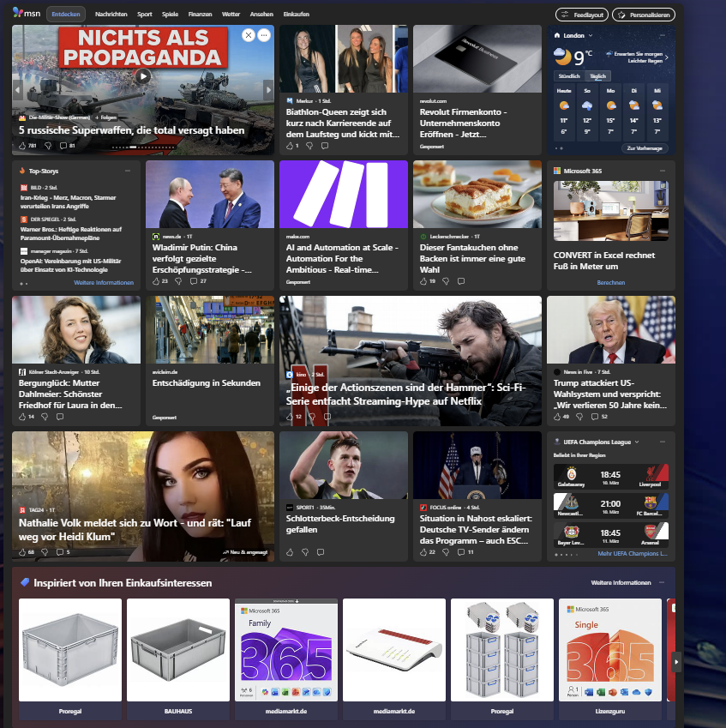The width and height of the screenshot is (726, 728).
Task: Go to previous featured story arrow
Action: (x=18, y=90)
